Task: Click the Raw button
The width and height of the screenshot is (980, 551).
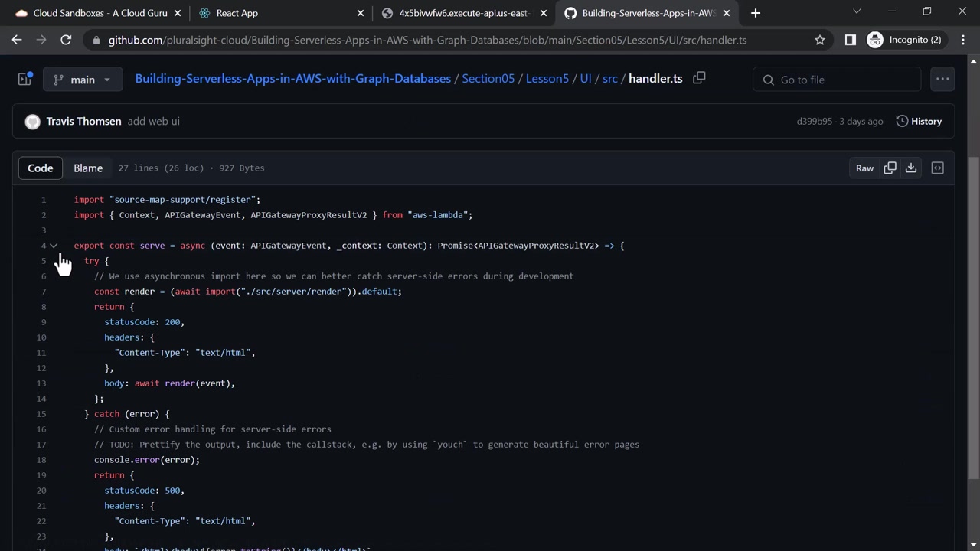Action: pos(864,168)
